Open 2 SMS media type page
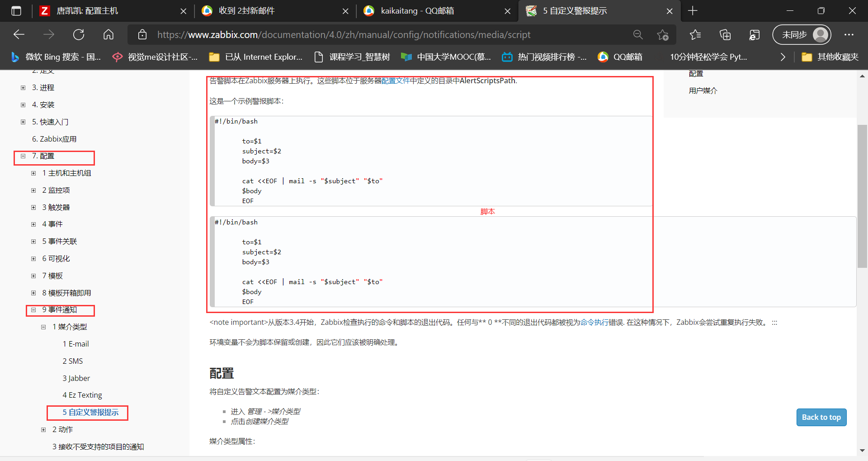This screenshot has height=461, width=868. coord(73,361)
